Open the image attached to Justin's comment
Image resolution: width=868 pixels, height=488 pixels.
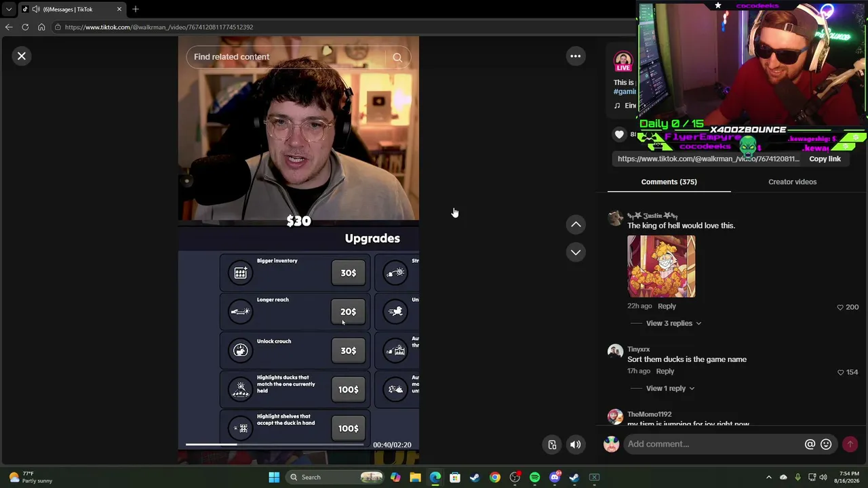coord(661,266)
